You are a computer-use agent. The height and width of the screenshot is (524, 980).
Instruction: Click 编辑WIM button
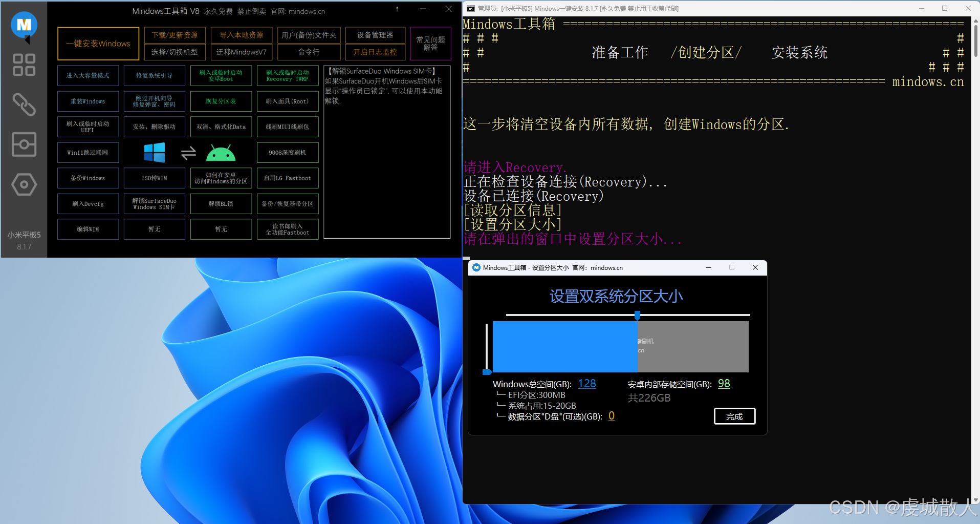click(x=88, y=229)
